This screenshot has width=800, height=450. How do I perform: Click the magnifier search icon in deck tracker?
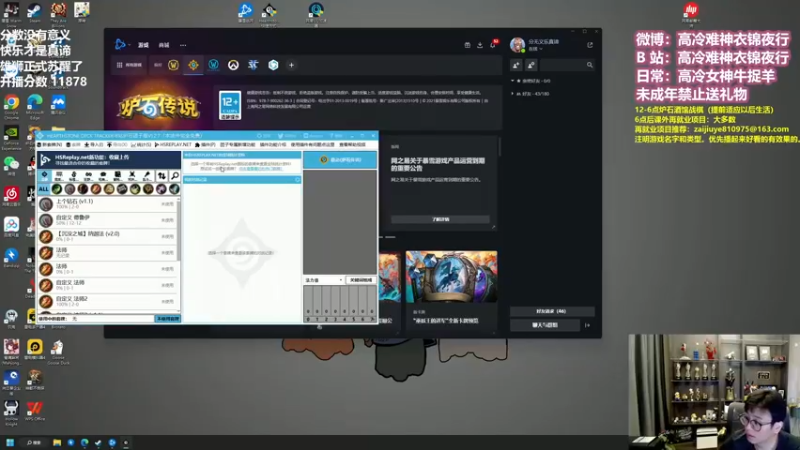pos(174,176)
